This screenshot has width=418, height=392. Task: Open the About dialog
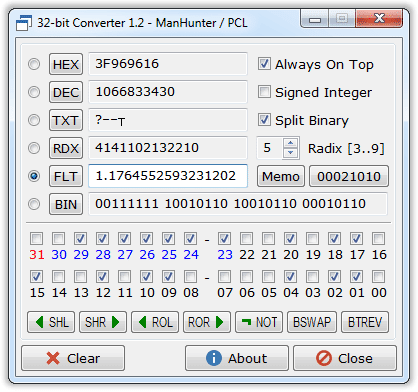pos(237,358)
